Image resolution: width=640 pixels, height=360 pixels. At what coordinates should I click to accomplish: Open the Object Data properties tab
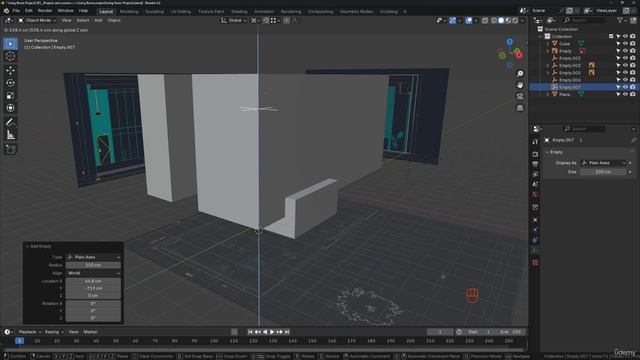(x=535, y=250)
